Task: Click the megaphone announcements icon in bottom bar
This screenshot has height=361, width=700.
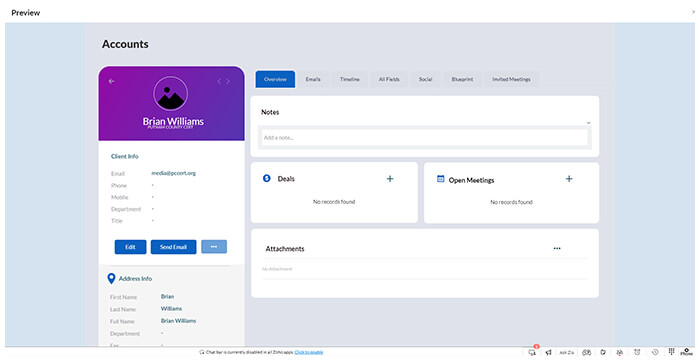Action: pos(549,353)
